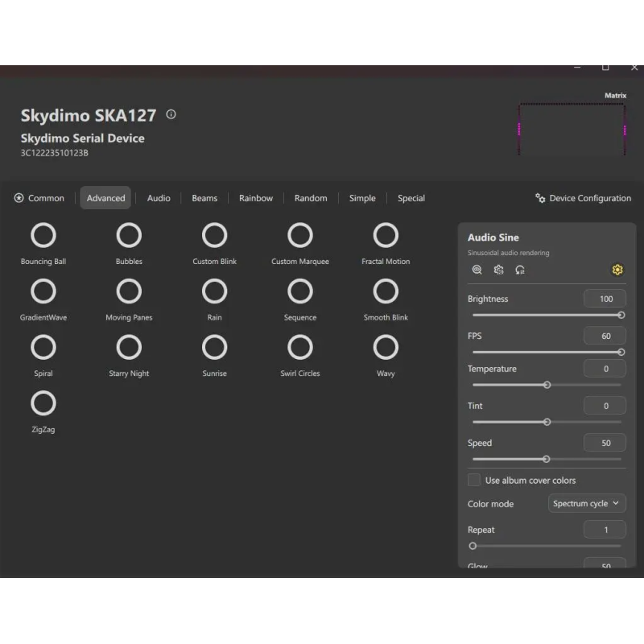Choose the Sunrise effect circle
644x644 pixels.
point(214,348)
